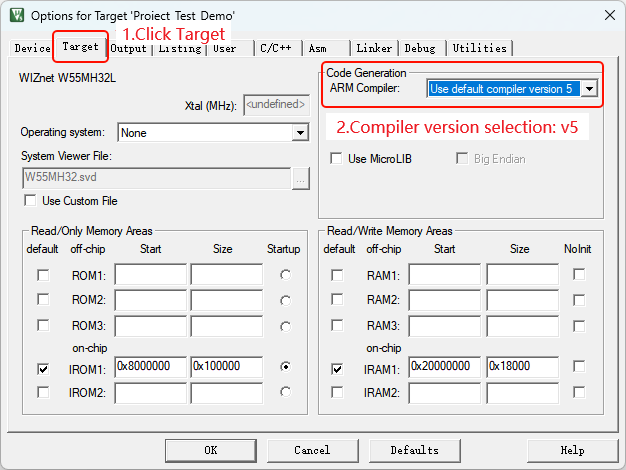The height and width of the screenshot is (470, 626).
Task: Click the W55MH32.svd file field
Action: pos(157,178)
